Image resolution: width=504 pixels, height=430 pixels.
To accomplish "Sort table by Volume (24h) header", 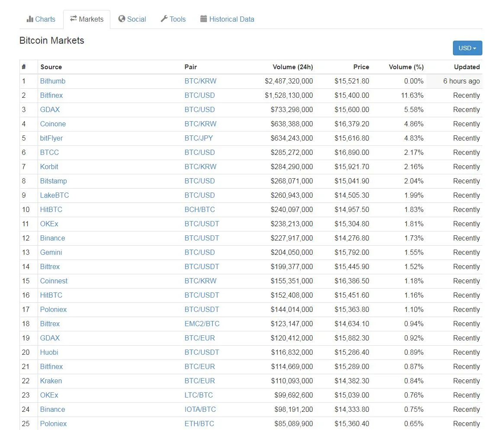I will pos(292,67).
